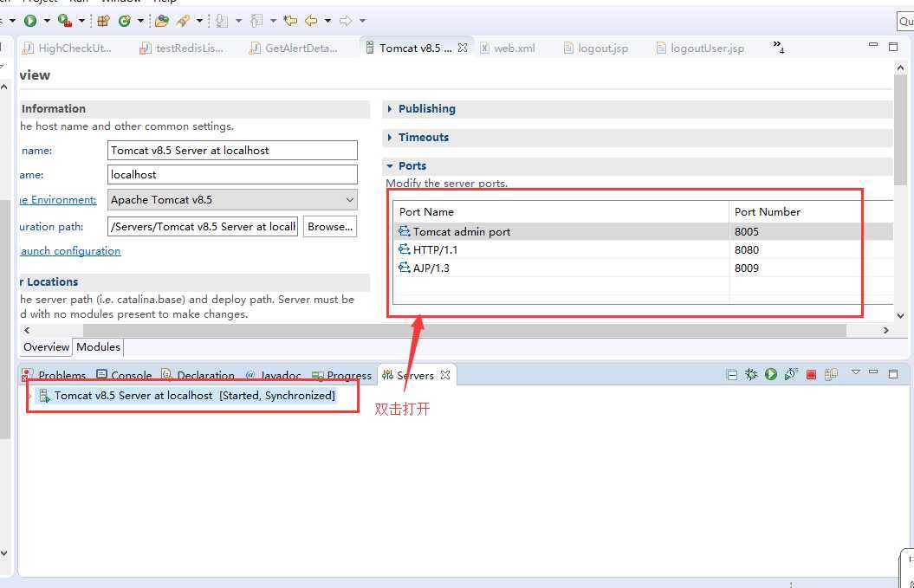Click the New Java Package toolbar icon
Viewport: 914px width, 588px height.
[x=104, y=21]
